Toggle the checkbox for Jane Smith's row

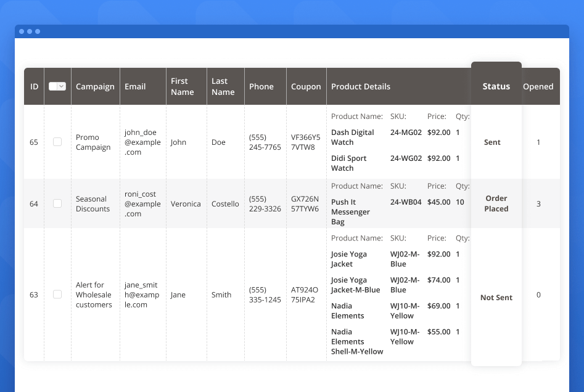[x=57, y=295]
